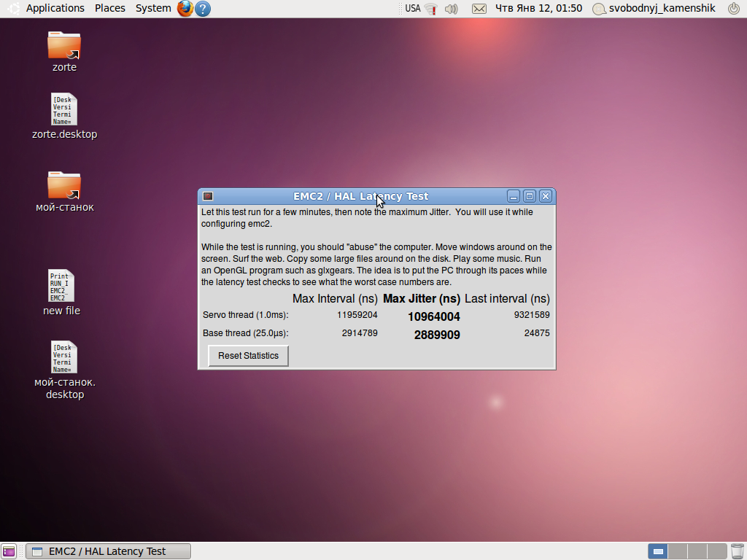Open the svobodnyj_kamenshik user menu
Viewport: 747px width, 560px height.
coord(654,8)
